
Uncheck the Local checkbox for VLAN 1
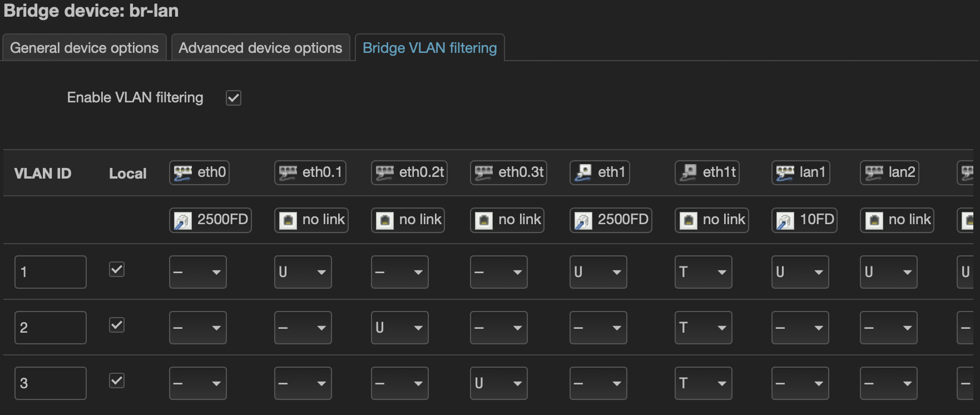[117, 270]
